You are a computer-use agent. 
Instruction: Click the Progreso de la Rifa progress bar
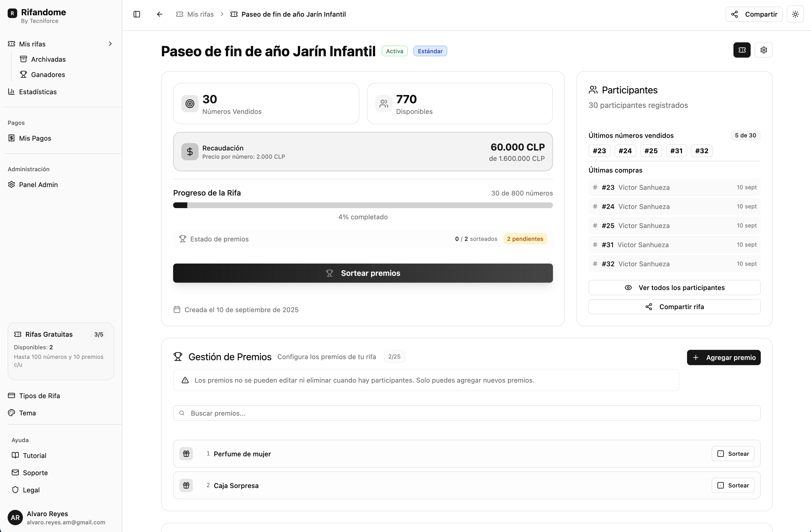coord(363,205)
